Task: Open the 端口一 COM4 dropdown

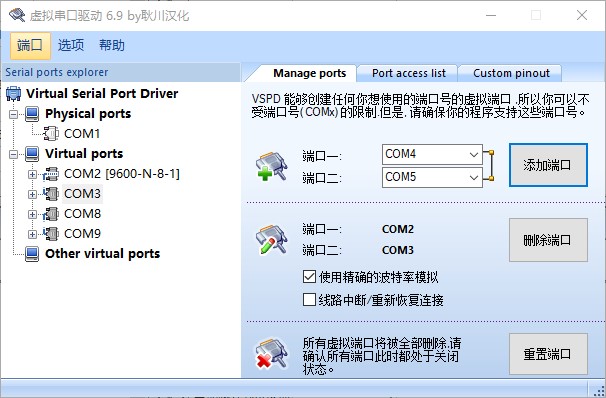Action: click(432, 155)
